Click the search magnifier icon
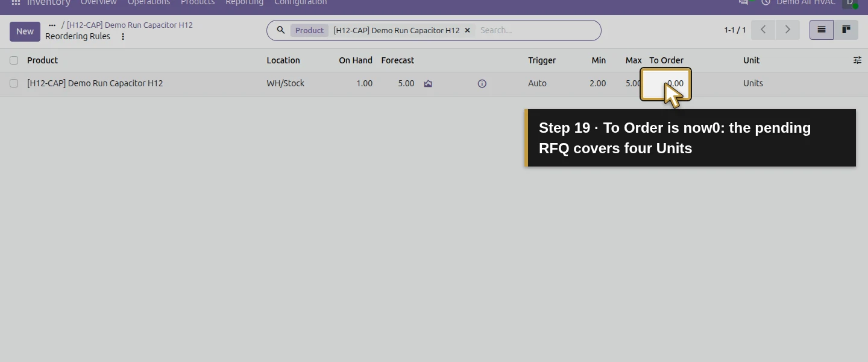 pos(281,30)
